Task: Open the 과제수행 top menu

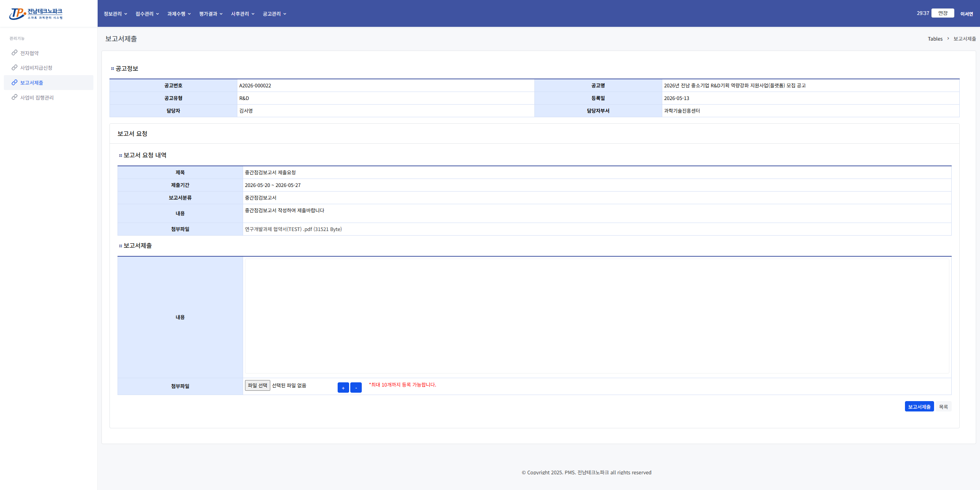Action: (179, 14)
